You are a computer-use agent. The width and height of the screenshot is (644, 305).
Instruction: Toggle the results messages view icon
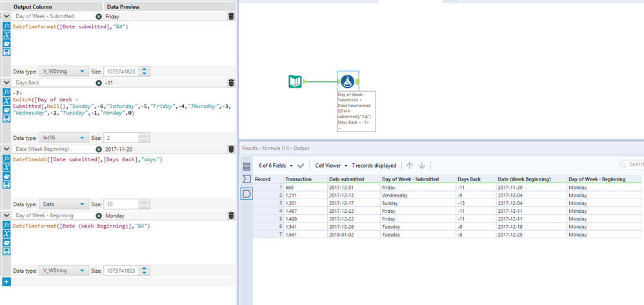[246, 166]
